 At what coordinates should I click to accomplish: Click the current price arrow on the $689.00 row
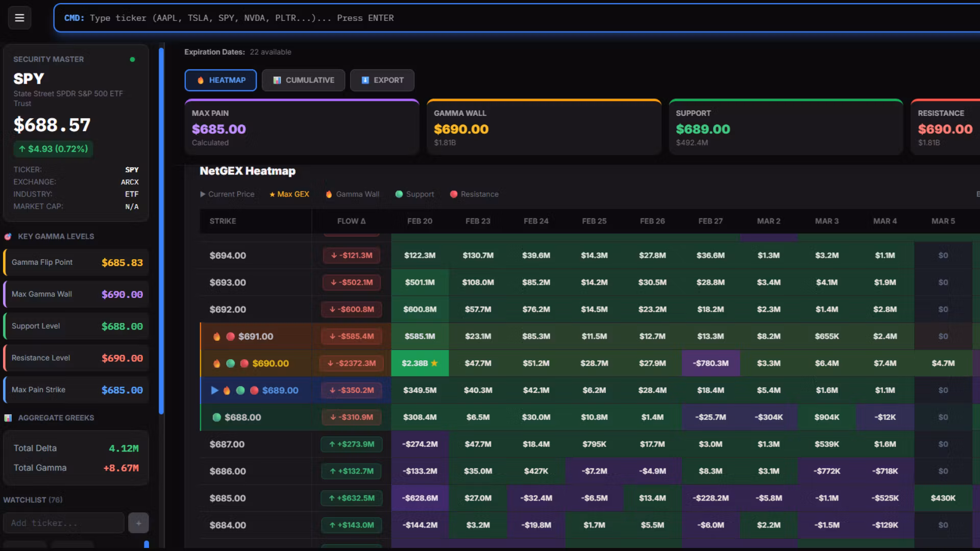pos(215,390)
